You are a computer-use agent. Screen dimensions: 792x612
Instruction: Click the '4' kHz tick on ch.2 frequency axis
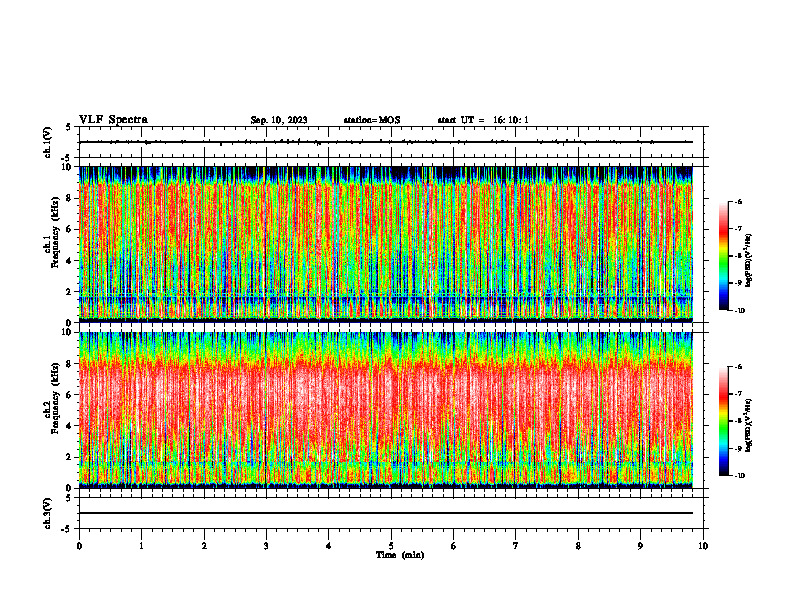[70, 426]
